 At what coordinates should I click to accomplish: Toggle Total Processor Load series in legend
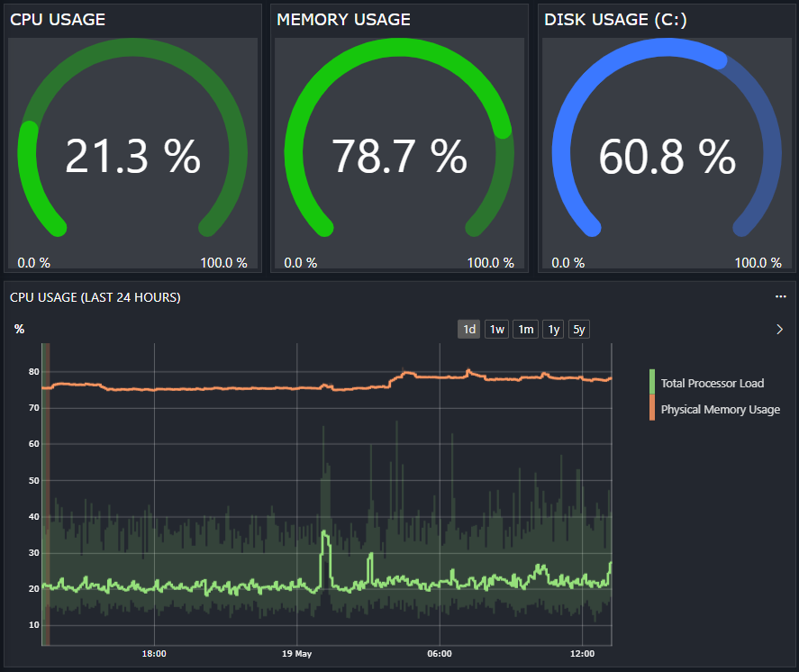point(712,383)
